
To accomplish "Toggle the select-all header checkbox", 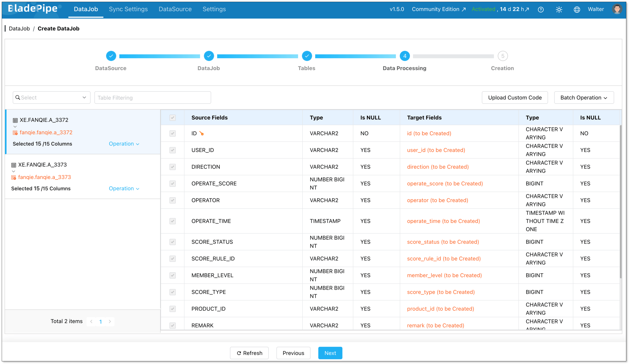I will [x=173, y=117].
